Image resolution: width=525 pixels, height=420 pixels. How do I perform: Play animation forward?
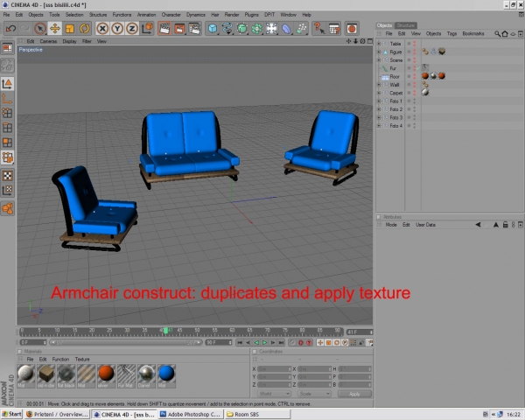click(x=264, y=343)
